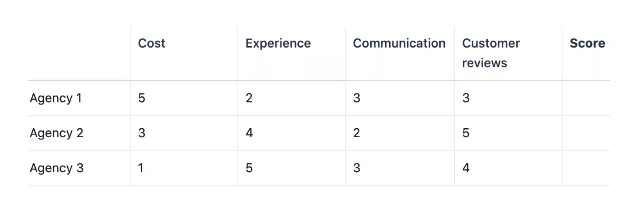Select the Agency 1 row label
This screenshot has height=215, width=644.
[56, 98]
